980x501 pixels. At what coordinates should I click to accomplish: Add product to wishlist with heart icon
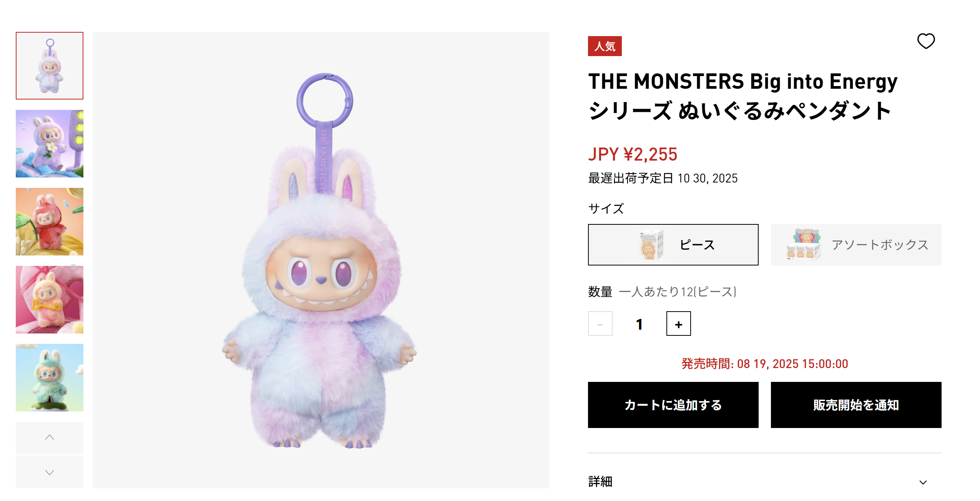[926, 41]
